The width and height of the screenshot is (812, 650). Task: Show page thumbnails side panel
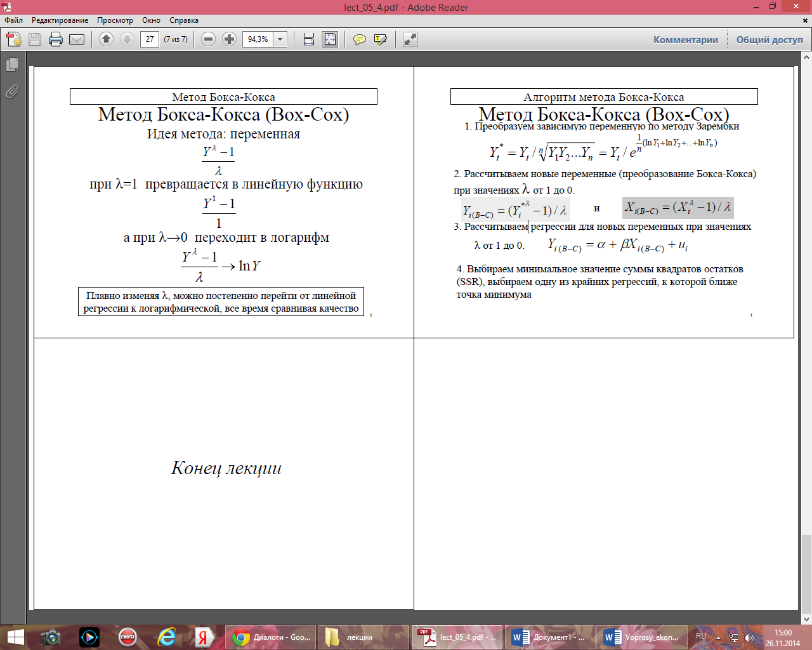(x=12, y=64)
